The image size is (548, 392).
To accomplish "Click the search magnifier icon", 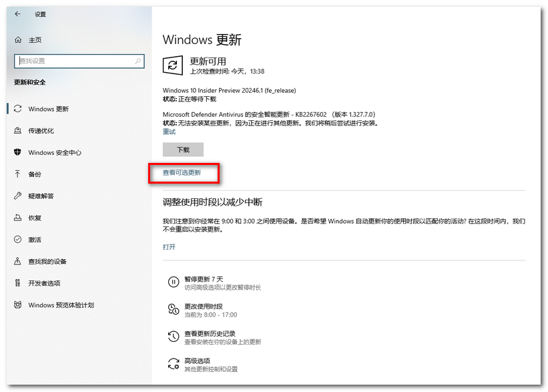I will click(x=138, y=61).
